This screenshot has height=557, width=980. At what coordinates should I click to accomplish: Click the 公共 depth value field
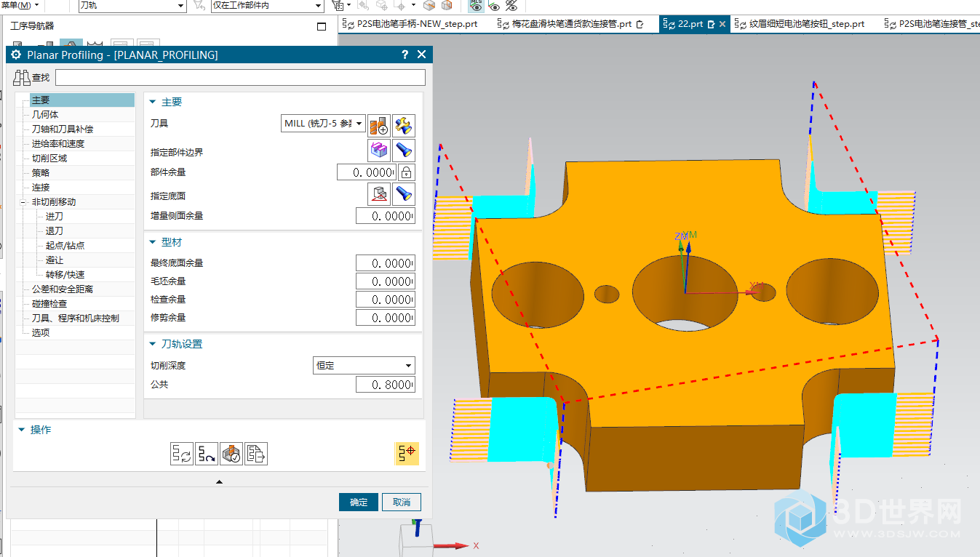click(386, 385)
